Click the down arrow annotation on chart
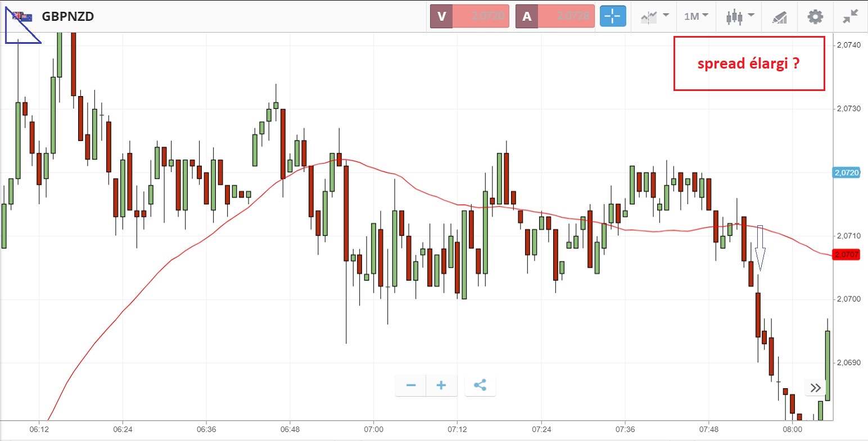Image resolution: width=868 pixels, height=441 pixels. point(760,248)
